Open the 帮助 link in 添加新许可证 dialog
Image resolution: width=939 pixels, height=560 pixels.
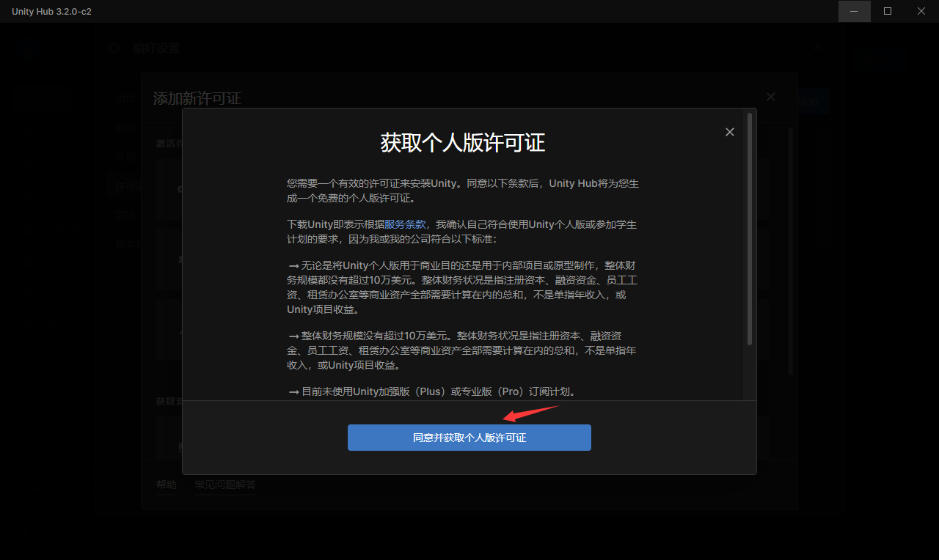coord(167,485)
